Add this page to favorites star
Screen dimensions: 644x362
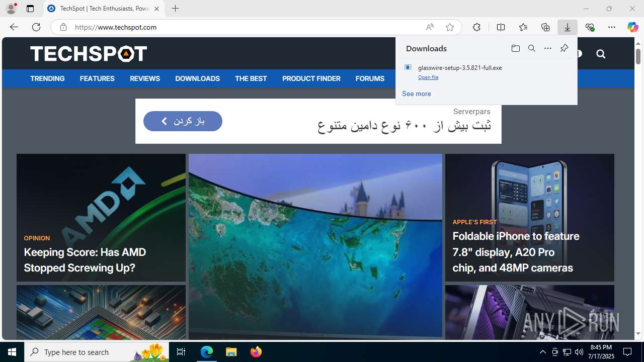[450, 27]
